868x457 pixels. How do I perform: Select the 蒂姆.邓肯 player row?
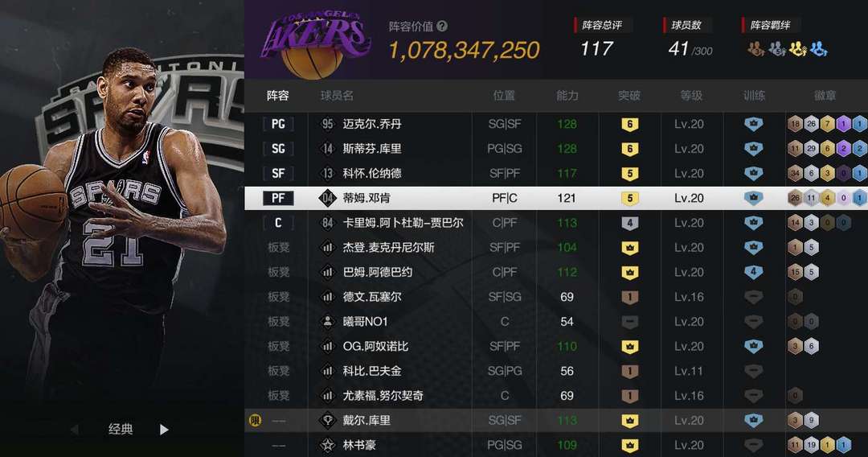click(556, 198)
